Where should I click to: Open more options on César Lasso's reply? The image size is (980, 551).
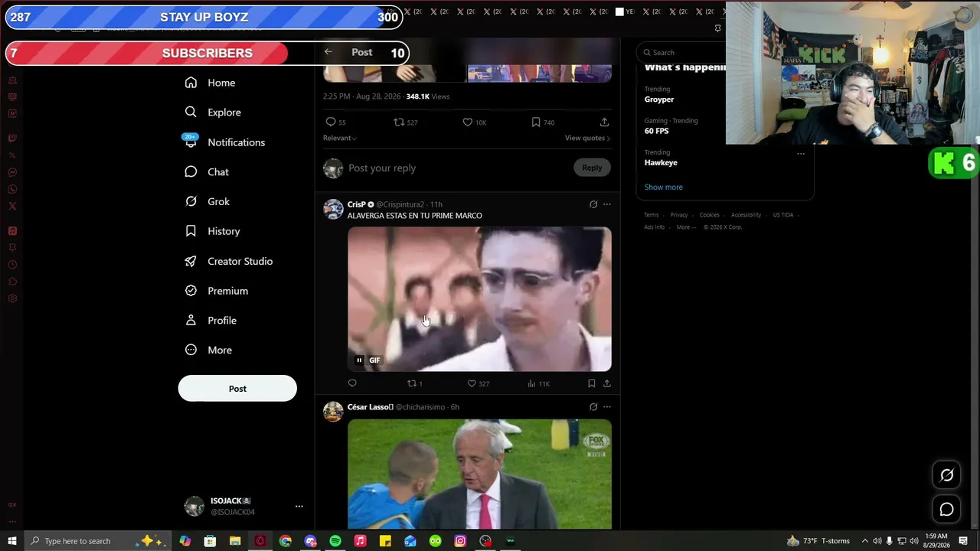point(607,407)
